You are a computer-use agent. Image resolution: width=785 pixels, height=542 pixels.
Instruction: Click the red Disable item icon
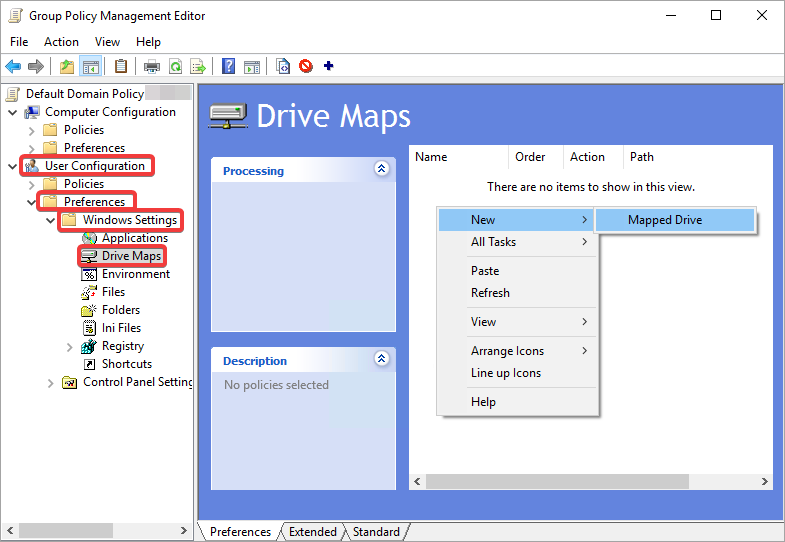tap(306, 66)
